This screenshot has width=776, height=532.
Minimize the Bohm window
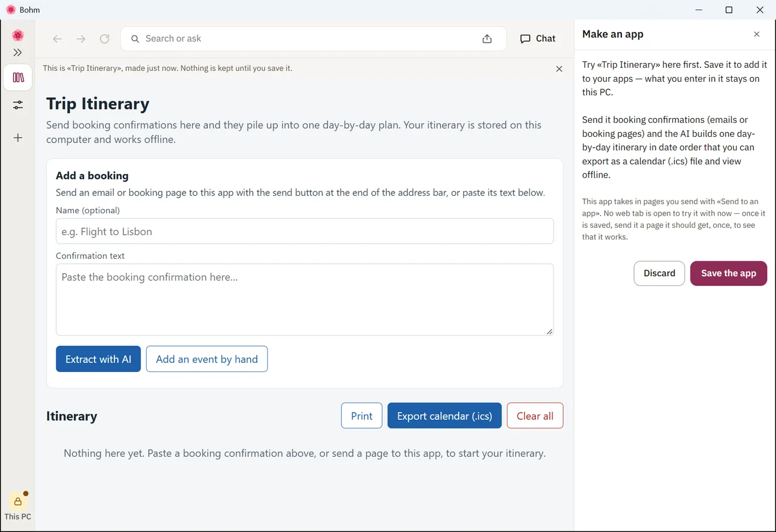698,10
